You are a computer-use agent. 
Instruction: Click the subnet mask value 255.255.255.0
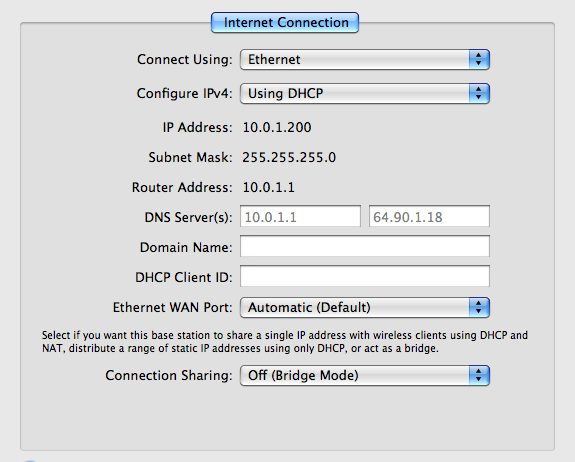pos(289,157)
